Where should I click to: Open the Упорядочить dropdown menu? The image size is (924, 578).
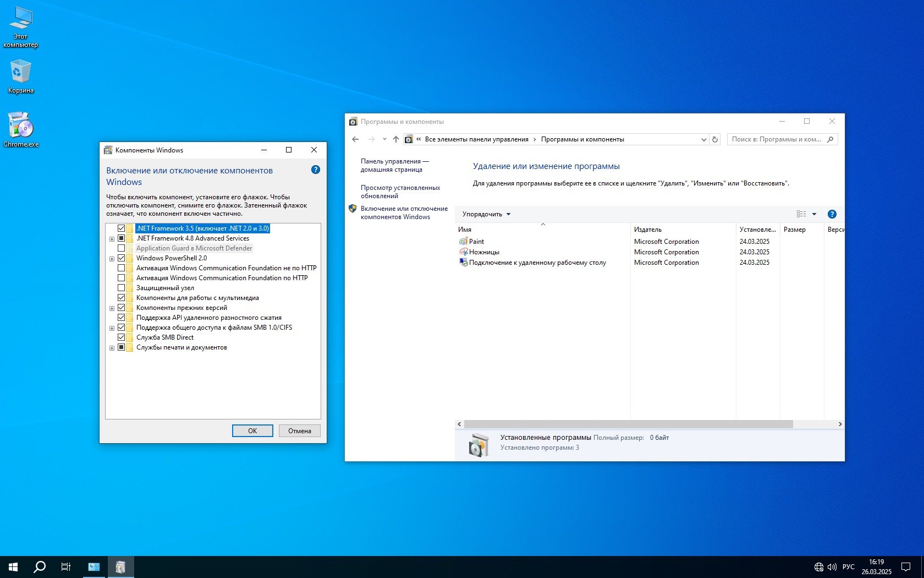tap(486, 214)
